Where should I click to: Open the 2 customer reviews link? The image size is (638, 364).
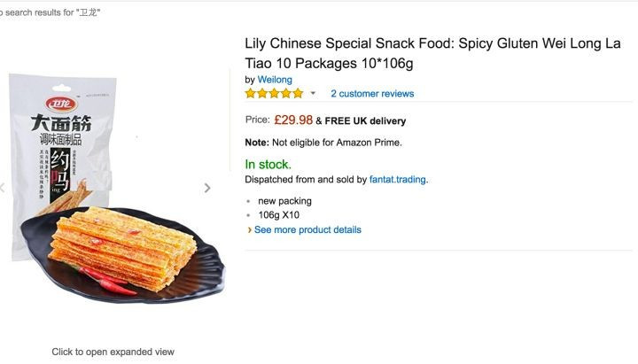click(x=372, y=93)
